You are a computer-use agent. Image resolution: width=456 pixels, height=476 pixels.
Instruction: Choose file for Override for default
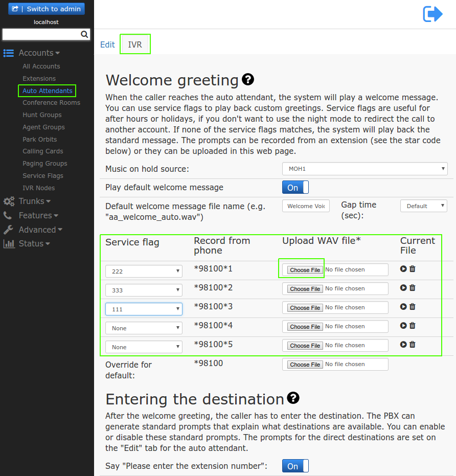tap(305, 365)
